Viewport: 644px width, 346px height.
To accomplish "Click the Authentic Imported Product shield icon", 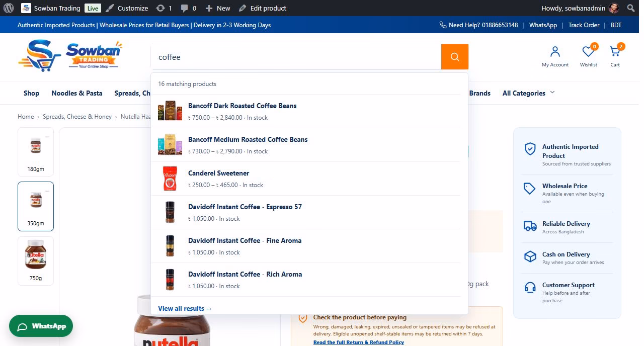I will (530, 149).
